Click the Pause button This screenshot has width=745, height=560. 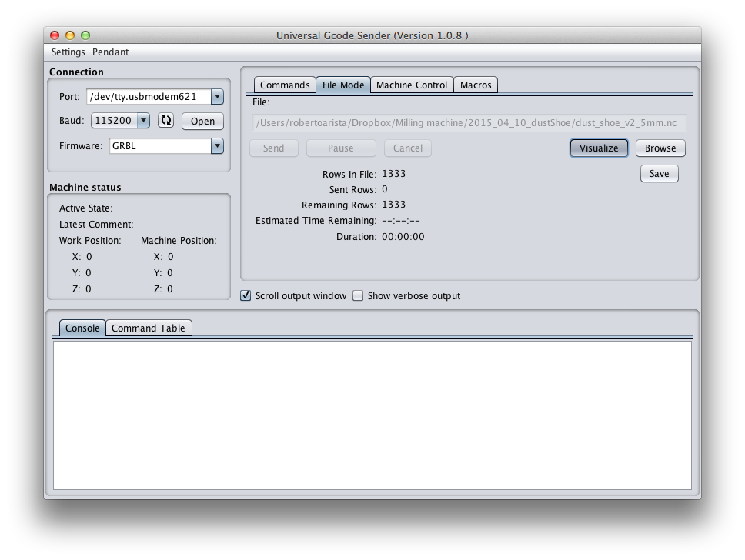click(341, 148)
